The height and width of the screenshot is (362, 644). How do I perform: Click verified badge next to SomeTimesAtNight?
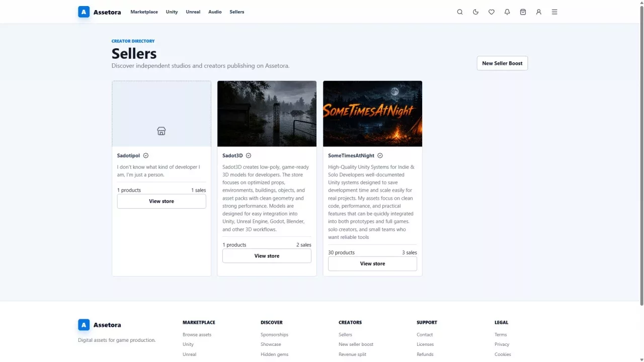pos(380,156)
